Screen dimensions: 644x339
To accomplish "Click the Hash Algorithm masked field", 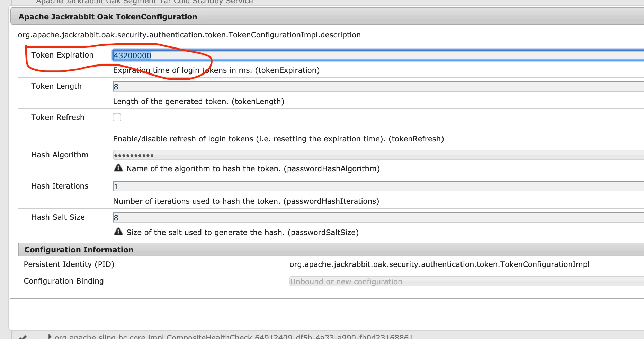I will [x=378, y=155].
